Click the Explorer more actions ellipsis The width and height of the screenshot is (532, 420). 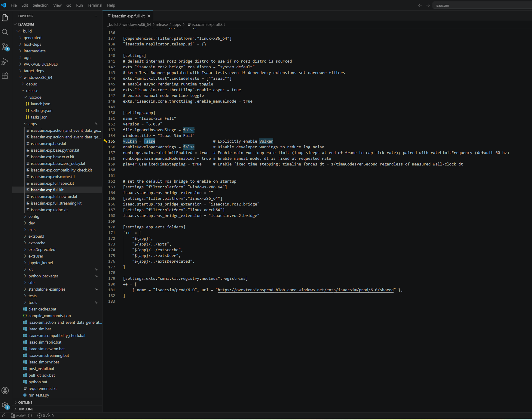95,16
